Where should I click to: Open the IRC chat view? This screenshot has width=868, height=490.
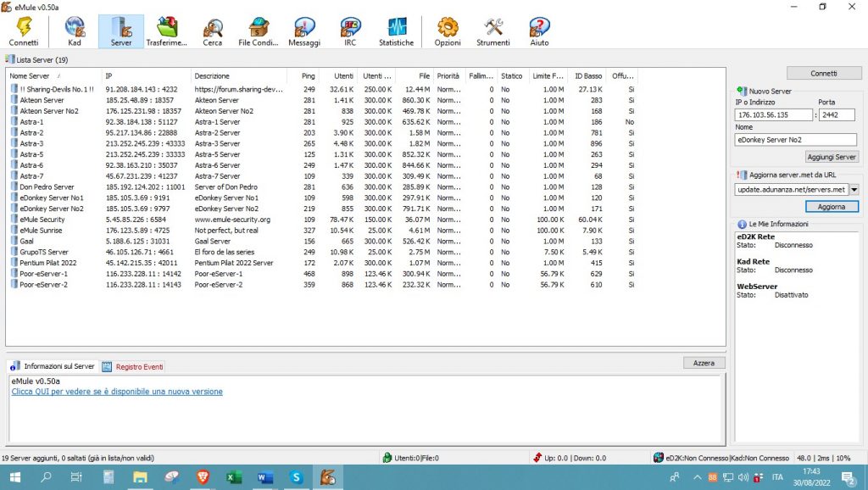(348, 27)
